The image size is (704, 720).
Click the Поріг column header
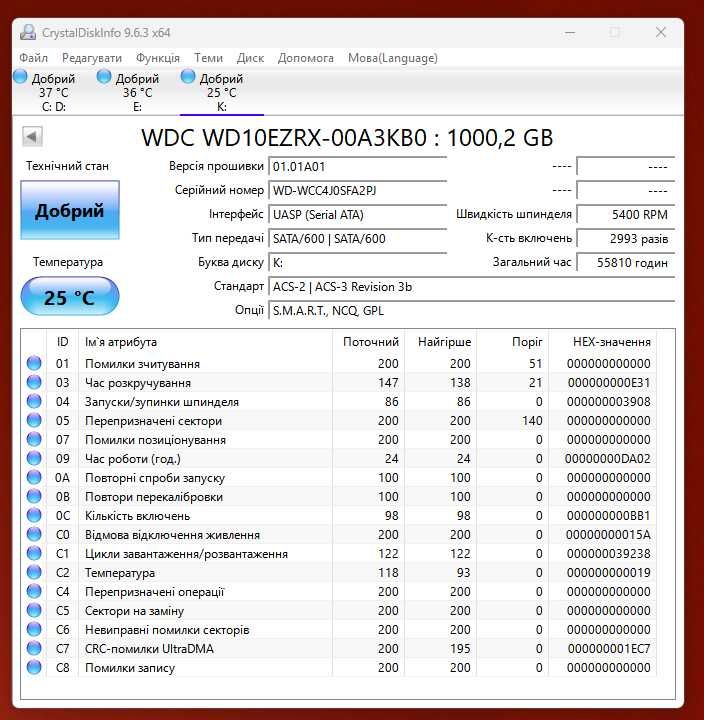point(513,342)
